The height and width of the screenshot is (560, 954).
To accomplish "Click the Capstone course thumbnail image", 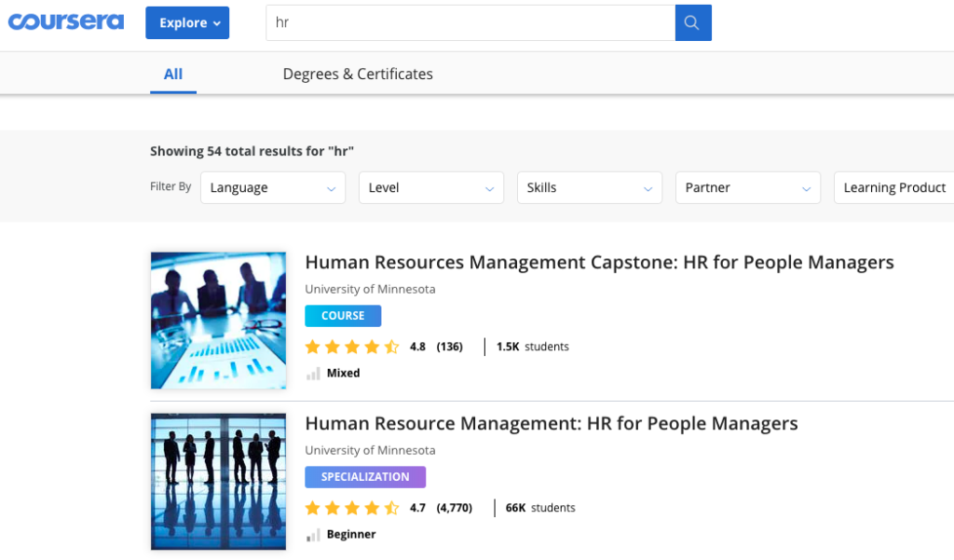I will point(218,320).
